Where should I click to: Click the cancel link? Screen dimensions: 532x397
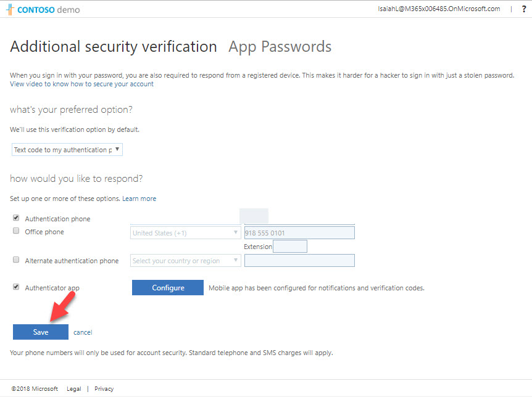click(82, 332)
